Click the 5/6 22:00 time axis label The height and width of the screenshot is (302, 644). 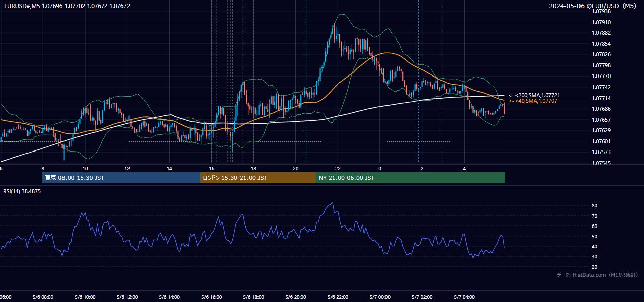pyautogui.click(x=338, y=297)
